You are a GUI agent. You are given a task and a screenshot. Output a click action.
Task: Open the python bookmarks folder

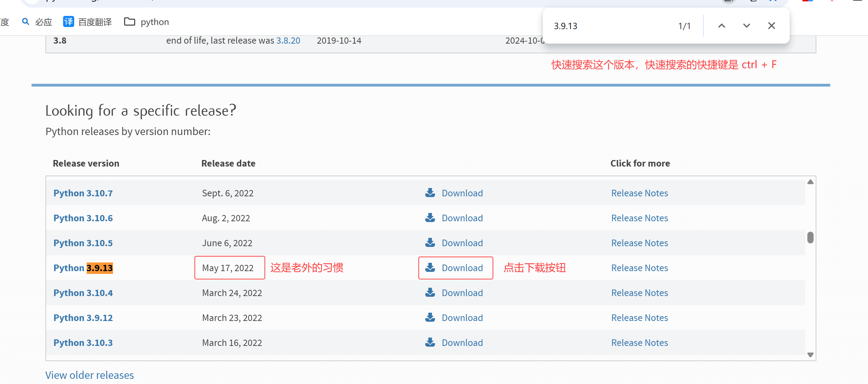pos(146,22)
